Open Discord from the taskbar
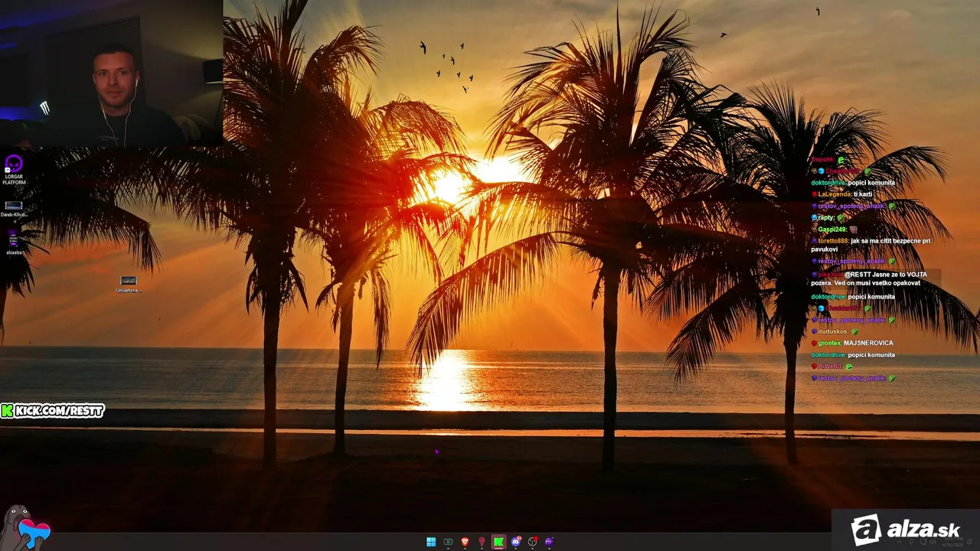 point(515,542)
